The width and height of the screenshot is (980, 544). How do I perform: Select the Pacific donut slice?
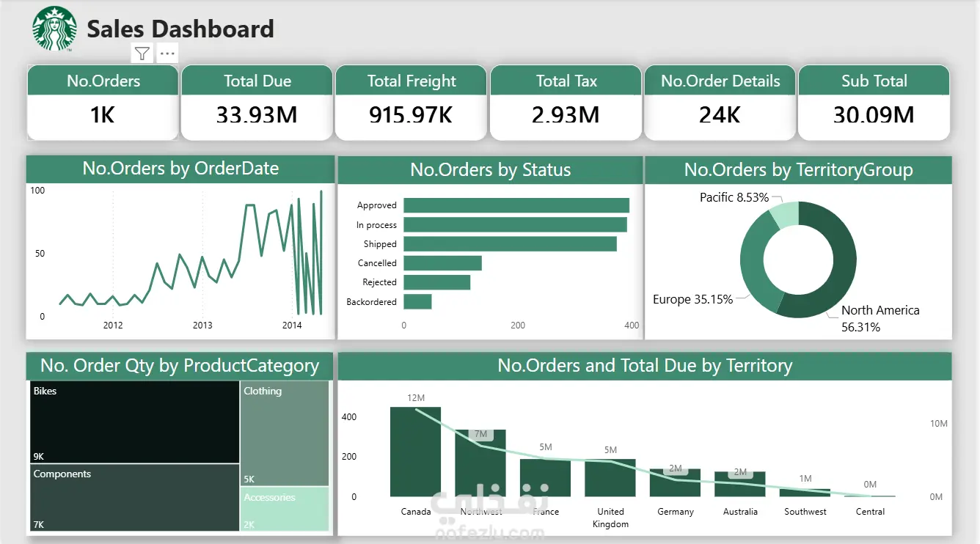click(783, 216)
